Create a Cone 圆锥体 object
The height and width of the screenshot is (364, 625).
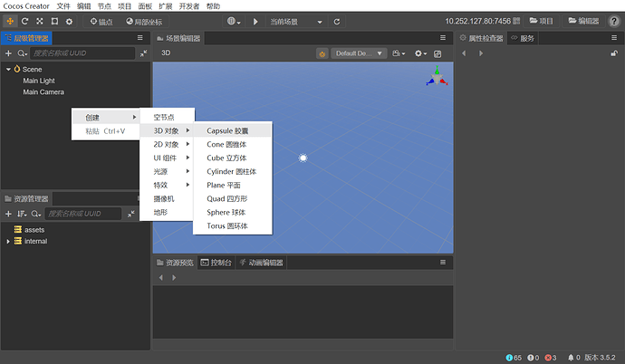(x=233, y=144)
